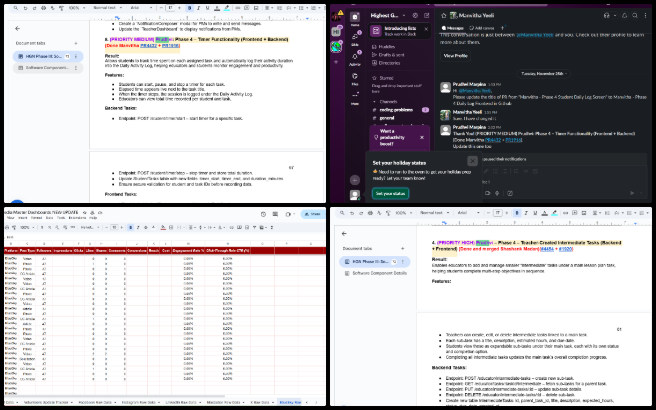This screenshot has height=410, width=656.
Task: Dismiss the Introducing lists banner
Action: point(427,26)
